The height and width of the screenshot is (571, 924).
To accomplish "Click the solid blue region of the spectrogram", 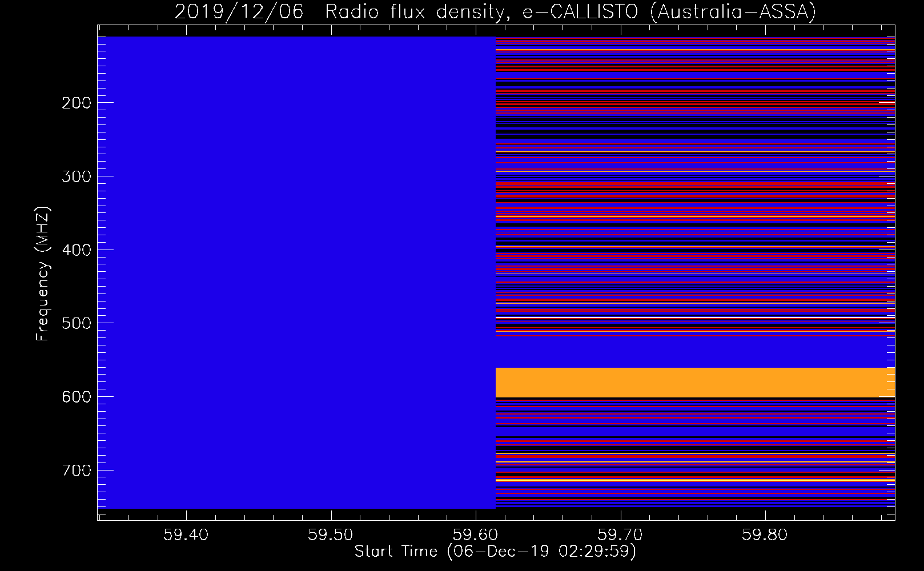I will coord(296,272).
